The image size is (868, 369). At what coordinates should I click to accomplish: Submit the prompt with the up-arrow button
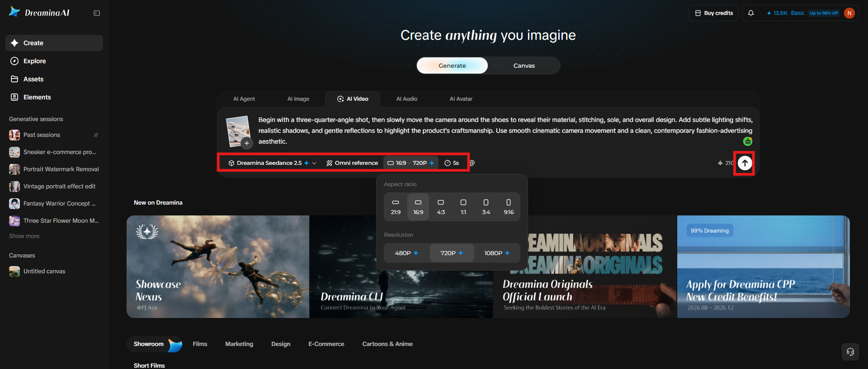pyautogui.click(x=745, y=163)
